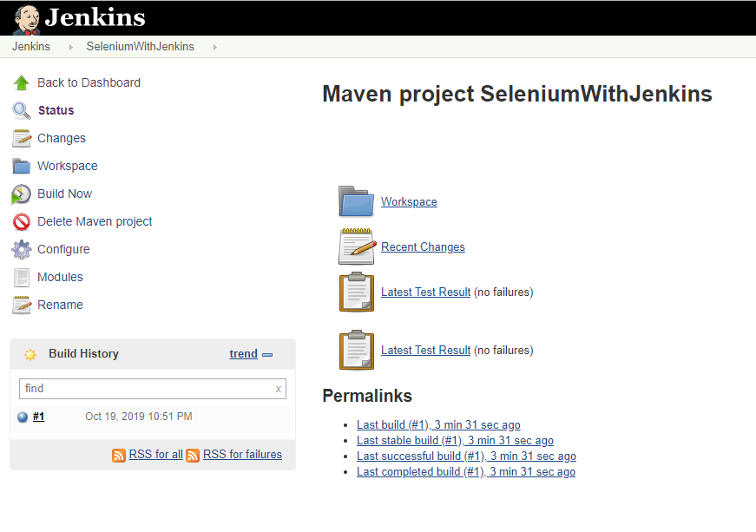Image resolution: width=756 pixels, height=532 pixels.
Task: Click the document Modules icon
Action: pos(21,278)
